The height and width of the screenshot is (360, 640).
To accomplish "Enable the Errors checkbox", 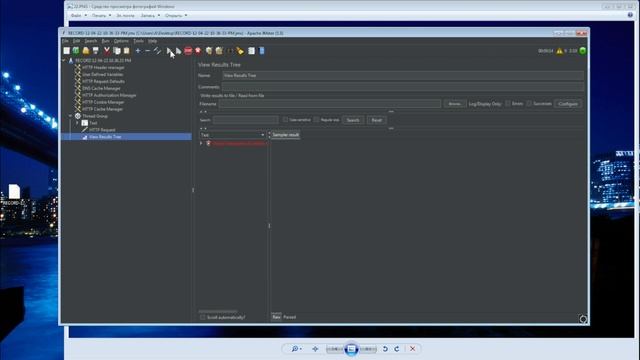I will pyautogui.click(x=508, y=104).
